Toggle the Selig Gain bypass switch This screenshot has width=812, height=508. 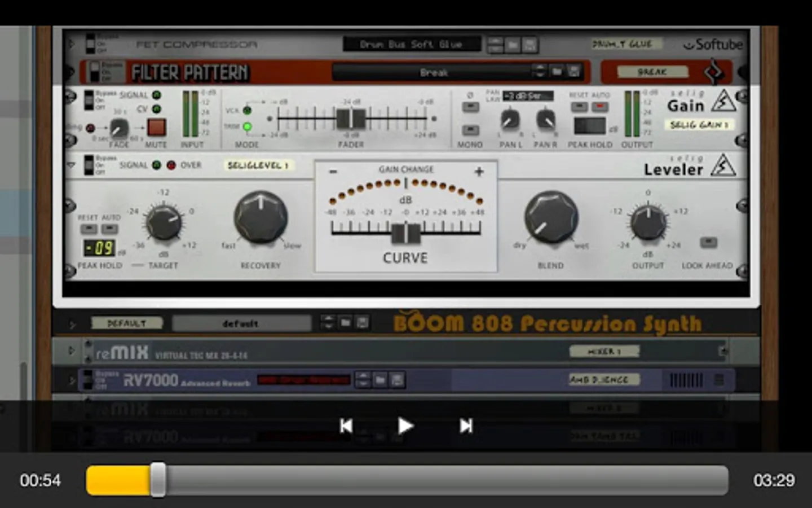click(x=89, y=100)
